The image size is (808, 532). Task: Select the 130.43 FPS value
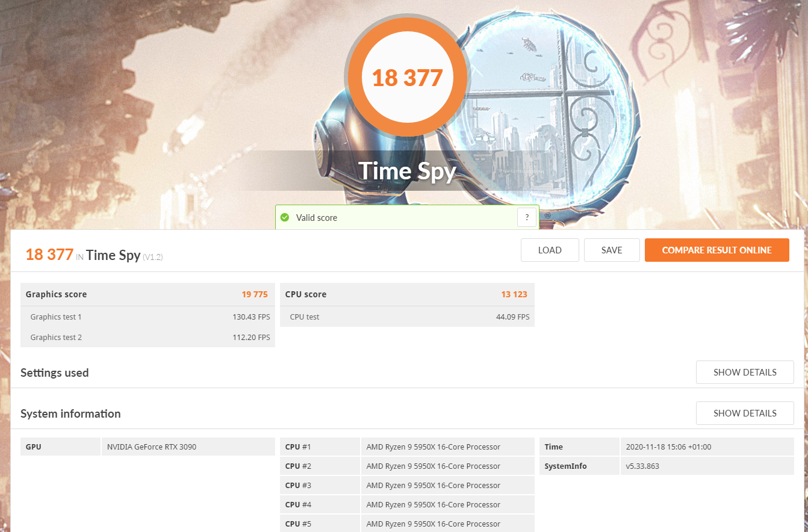coord(251,317)
